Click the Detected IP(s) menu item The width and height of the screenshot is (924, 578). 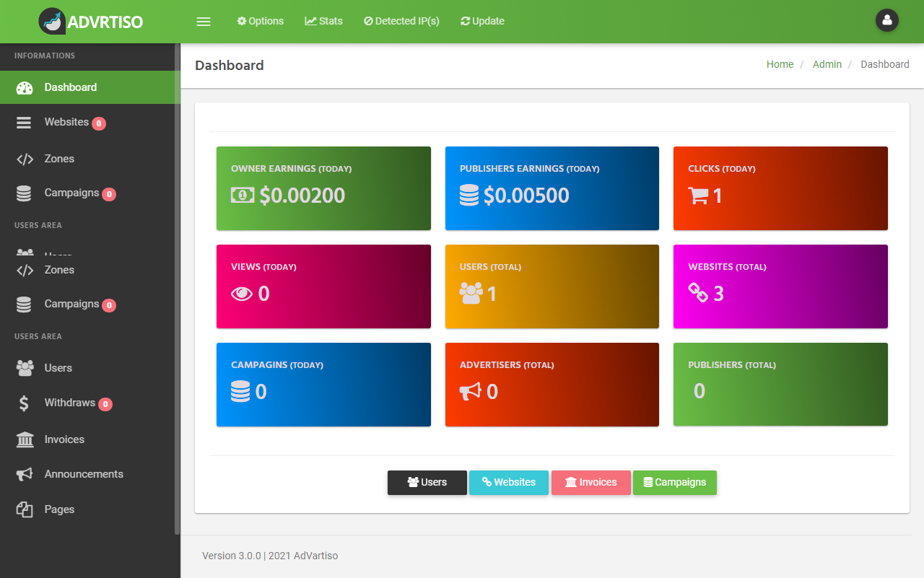click(x=401, y=21)
